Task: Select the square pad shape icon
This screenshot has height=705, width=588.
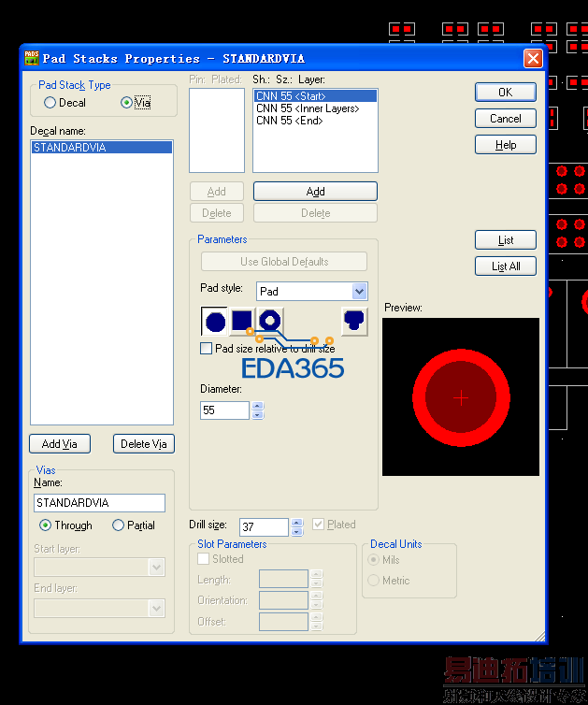Action: 242,323
